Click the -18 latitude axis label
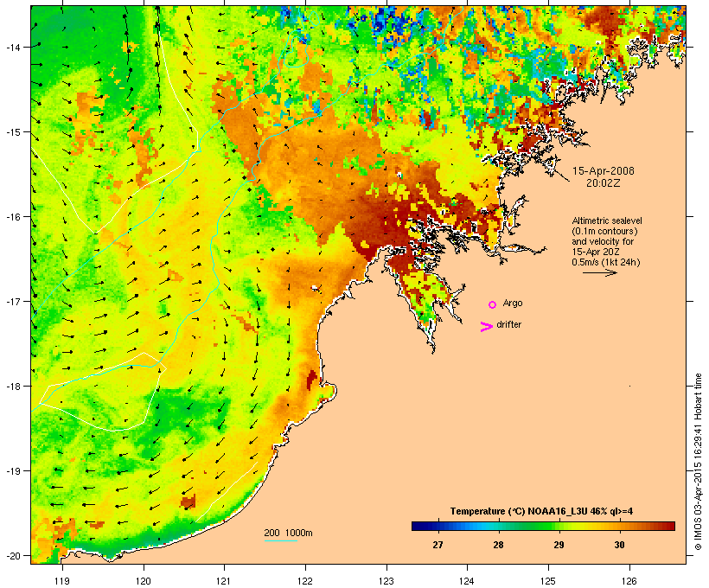This screenshot has width=709, height=588. pos(12,387)
